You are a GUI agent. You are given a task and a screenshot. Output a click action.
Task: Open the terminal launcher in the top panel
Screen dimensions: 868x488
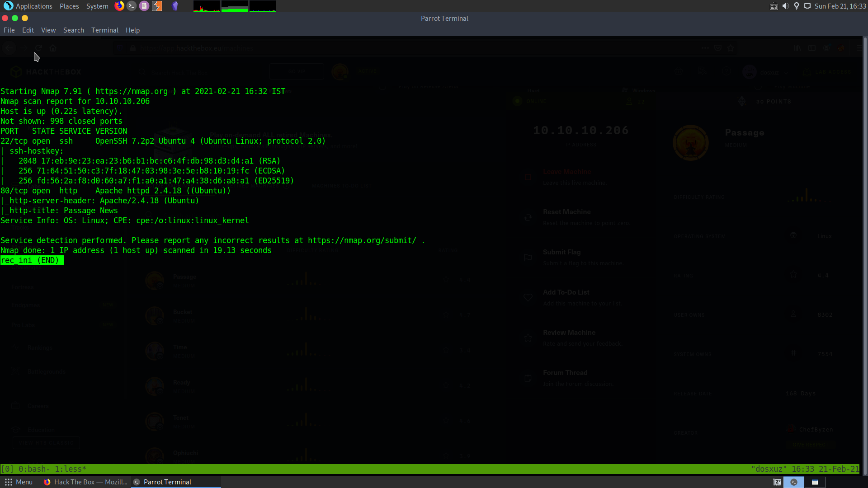pyautogui.click(x=132, y=6)
